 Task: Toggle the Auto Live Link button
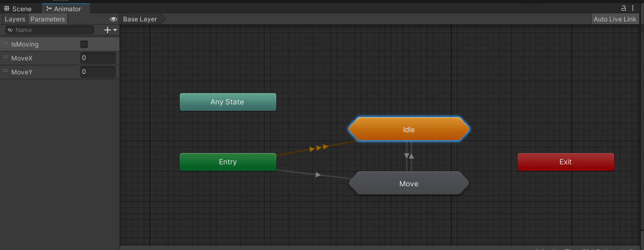point(615,19)
